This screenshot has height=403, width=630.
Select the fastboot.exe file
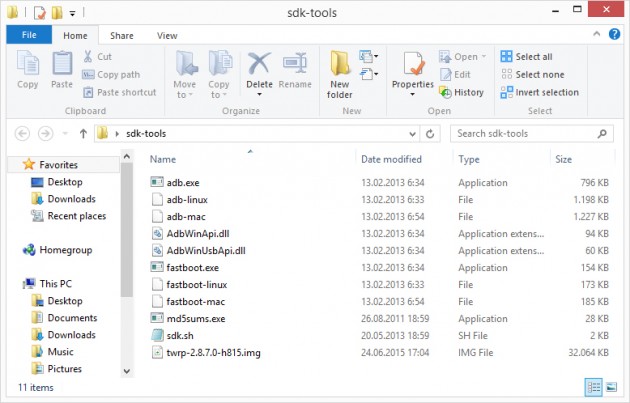pos(194,267)
